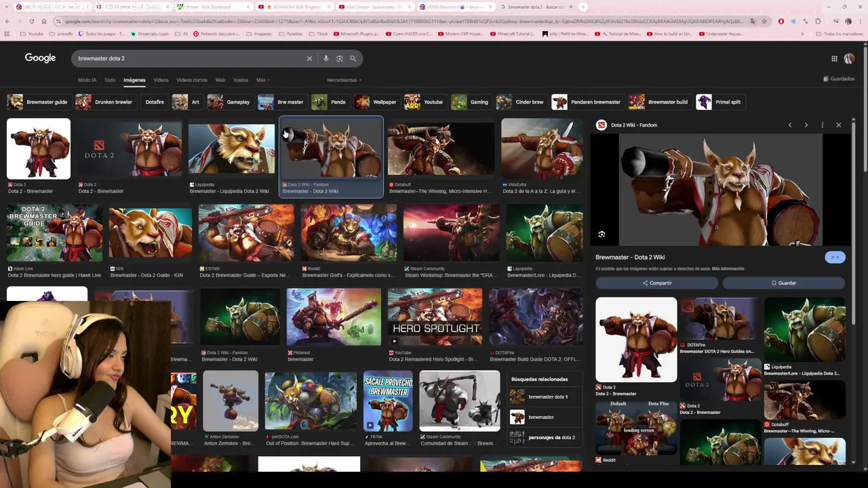868x488 pixels.
Task: Switch to the Videos cortos tab
Action: coord(192,80)
